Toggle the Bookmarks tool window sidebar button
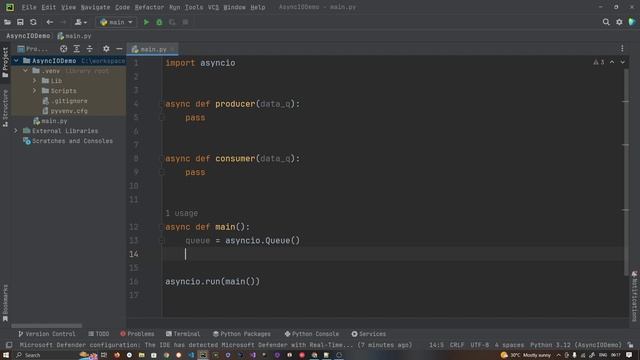The height and width of the screenshot is (360, 640). [x=5, y=303]
